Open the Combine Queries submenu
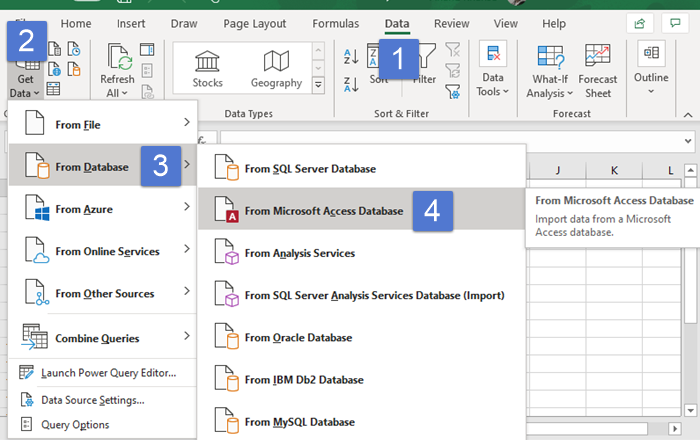The width and height of the screenshot is (700, 440). [x=103, y=336]
